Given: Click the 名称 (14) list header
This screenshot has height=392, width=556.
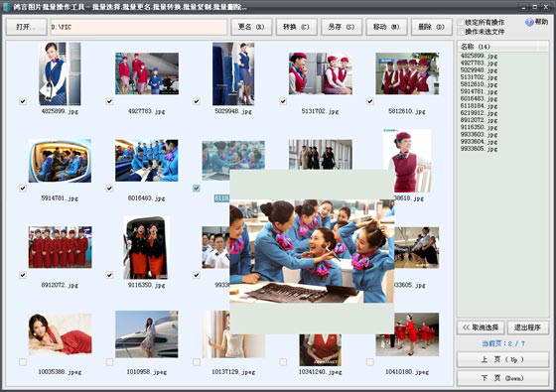Looking at the screenshot, I should (502, 47).
